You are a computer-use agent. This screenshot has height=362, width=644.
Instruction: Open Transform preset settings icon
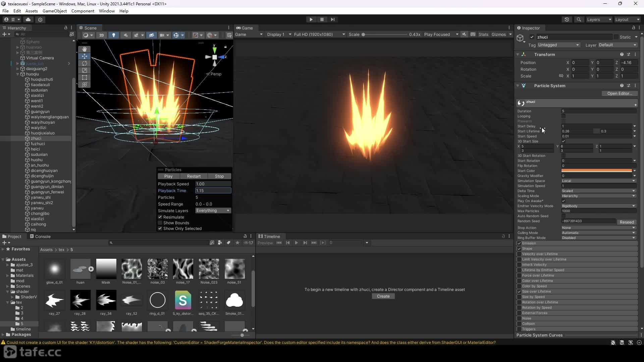pos(629,54)
